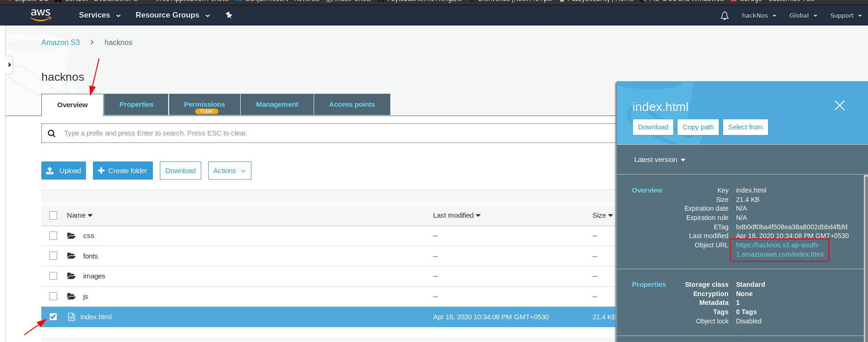Open the Global region dropdown

(803, 15)
